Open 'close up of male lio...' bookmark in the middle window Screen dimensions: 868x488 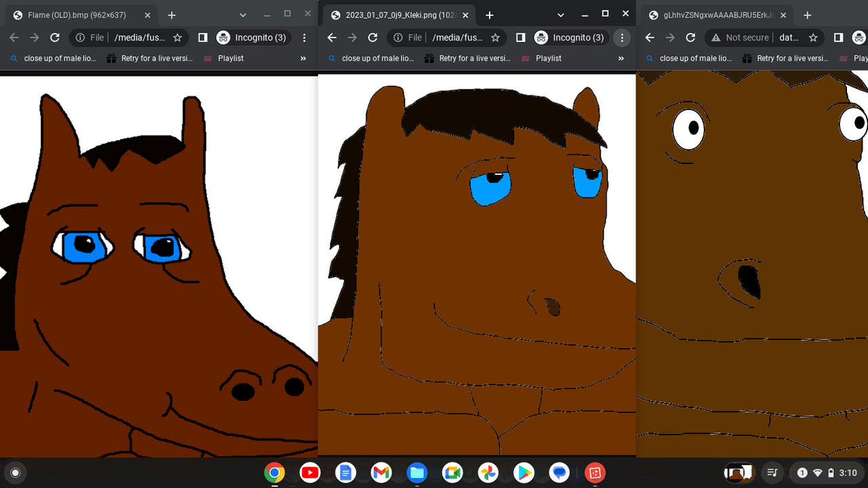pos(372,58)
